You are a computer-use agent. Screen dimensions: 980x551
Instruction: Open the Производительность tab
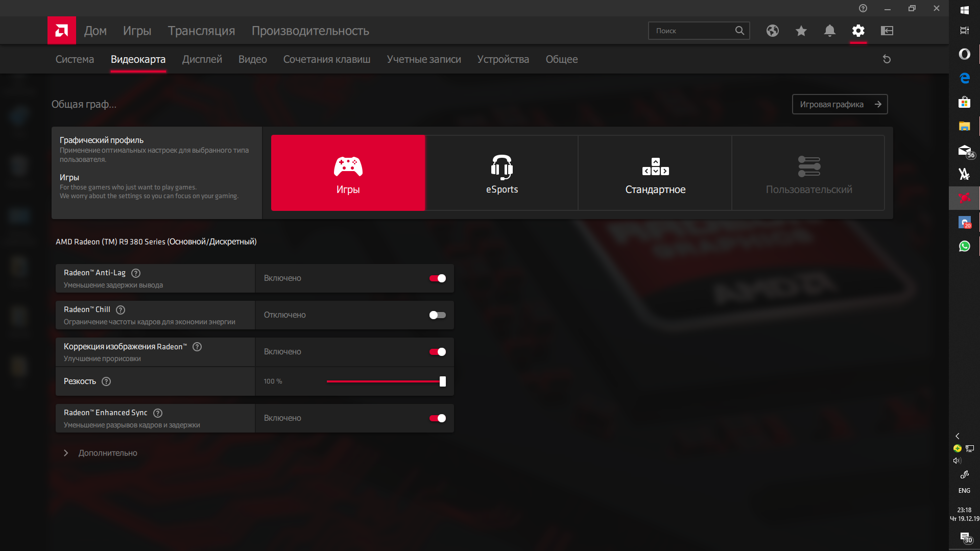coord(310,31)
